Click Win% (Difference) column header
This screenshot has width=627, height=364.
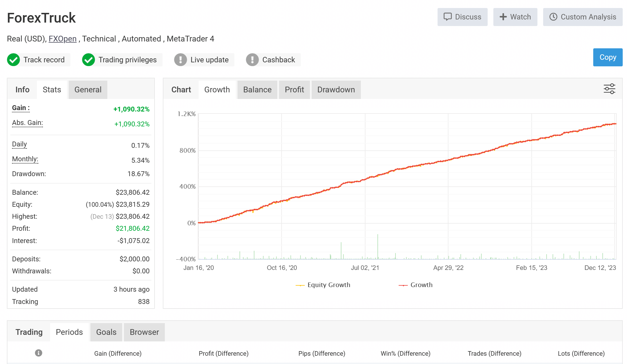406,353
